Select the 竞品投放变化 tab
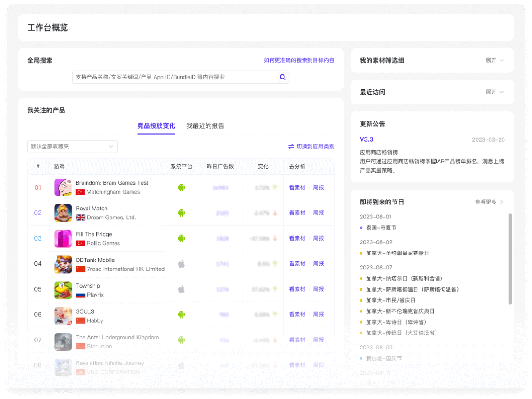The height and width of the screenshot is (399, 532). coord(156,126)
